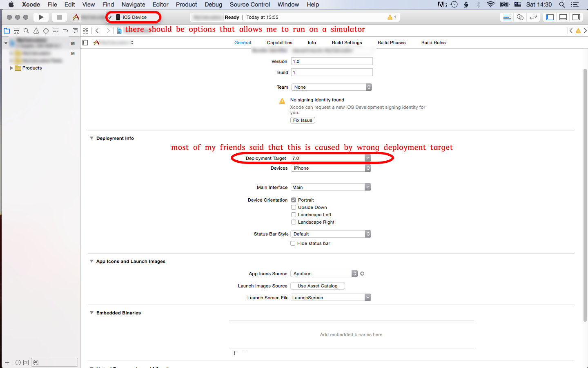
Task: Open the Product menu
Action: click(x=187, y=4)
